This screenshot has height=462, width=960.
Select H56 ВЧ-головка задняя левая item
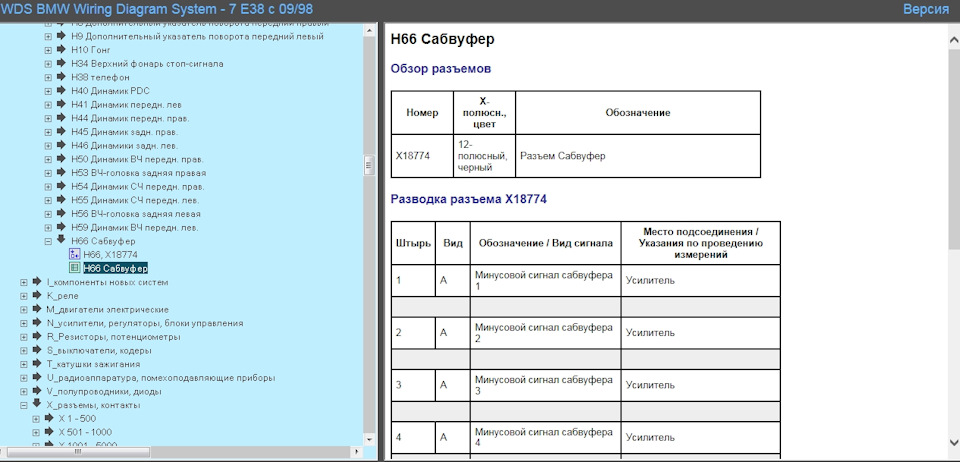pos(136,214)
